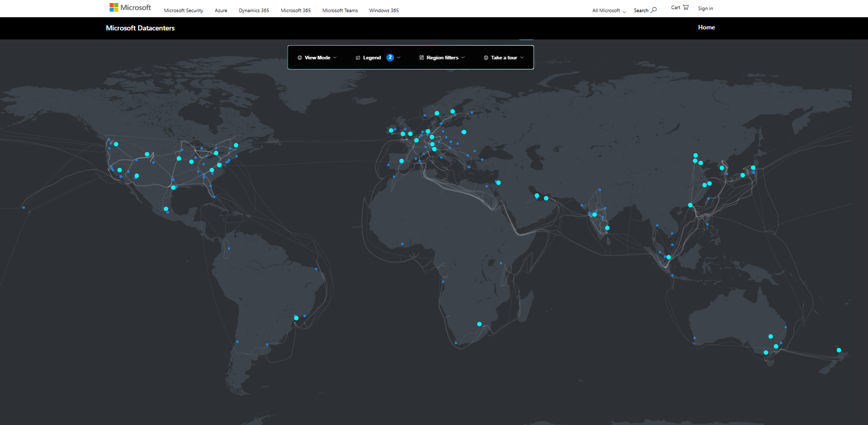The height and width of the screenshot is (425, 868).
Task: Open Dynamics 365 from the navigation bar
Action: point(254,11)
